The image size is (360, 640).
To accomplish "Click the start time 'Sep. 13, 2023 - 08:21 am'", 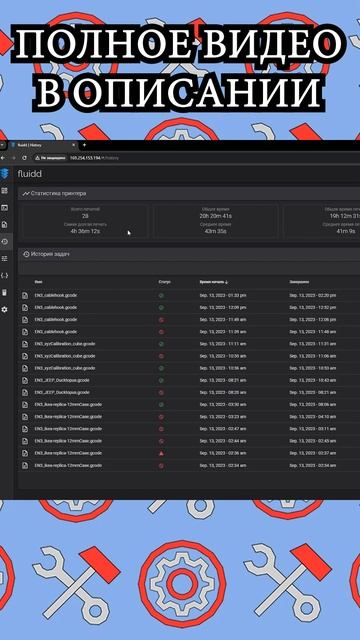I will click(223, 380).
